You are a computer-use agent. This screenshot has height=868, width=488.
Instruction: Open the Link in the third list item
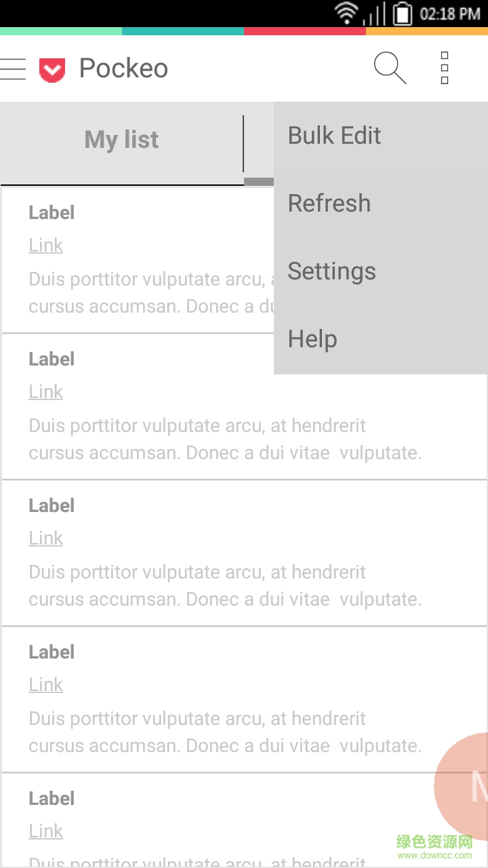pyautogui.click(x=45, y=538)
